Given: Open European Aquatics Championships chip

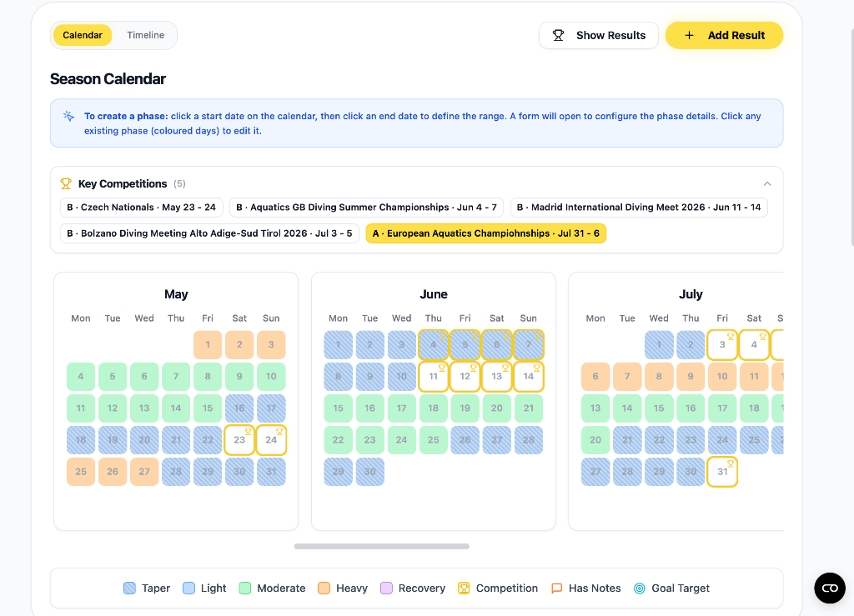Looking at the screenshot, I should click(x=486, y=233).
